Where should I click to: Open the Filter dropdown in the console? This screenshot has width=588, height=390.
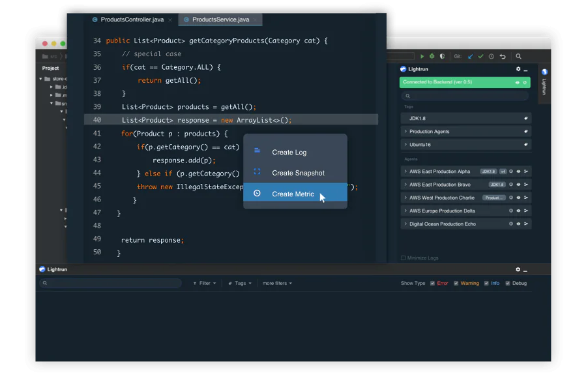[x=204, y=283]
